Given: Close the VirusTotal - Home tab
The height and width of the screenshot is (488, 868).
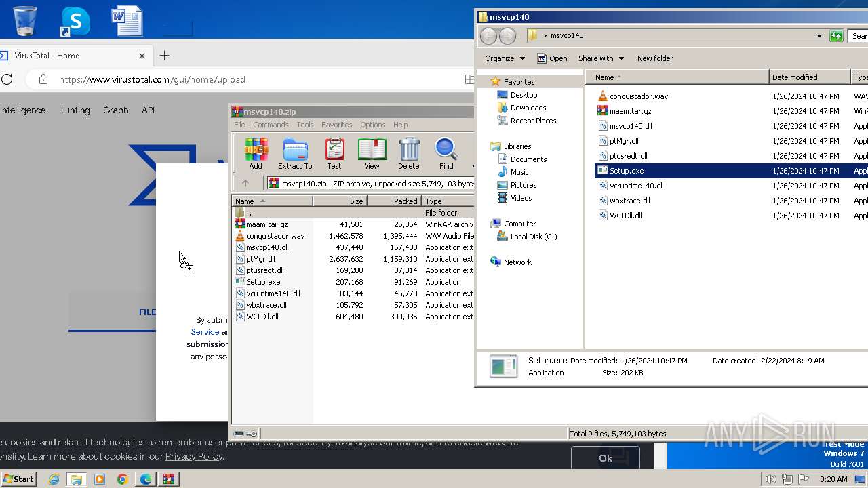Looking at the screenshot, I should pos(142,56).
